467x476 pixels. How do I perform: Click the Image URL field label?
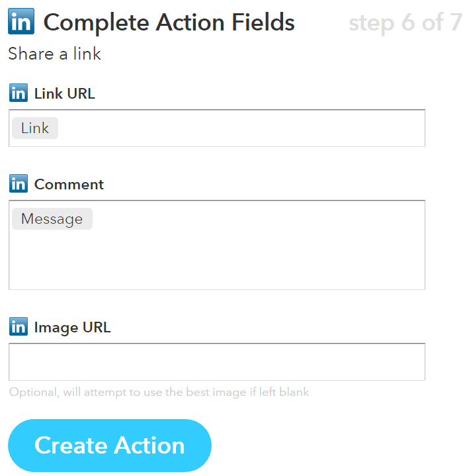pos(72,327)
